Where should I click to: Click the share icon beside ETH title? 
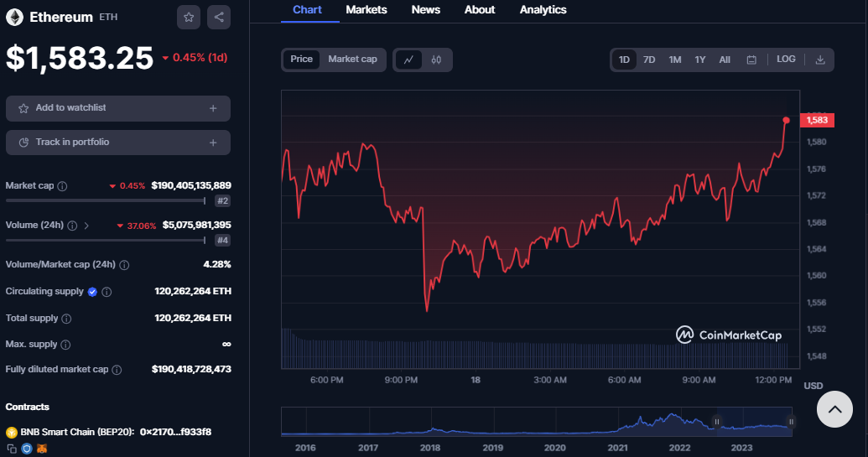[x=218, y=17]
